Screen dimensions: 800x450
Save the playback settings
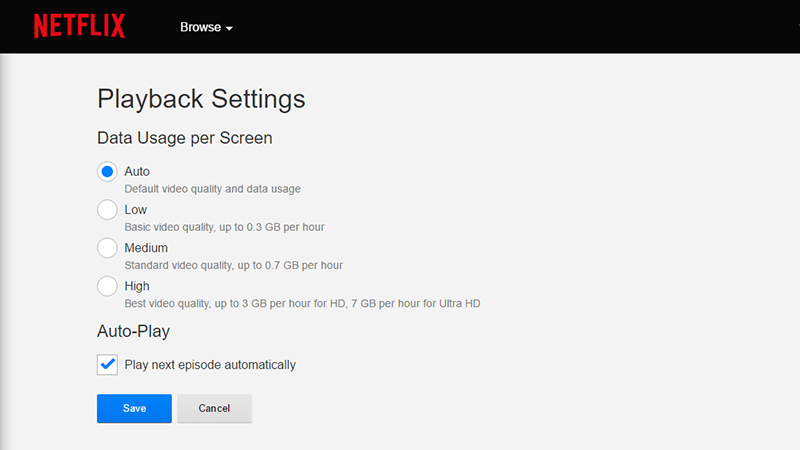134,409
